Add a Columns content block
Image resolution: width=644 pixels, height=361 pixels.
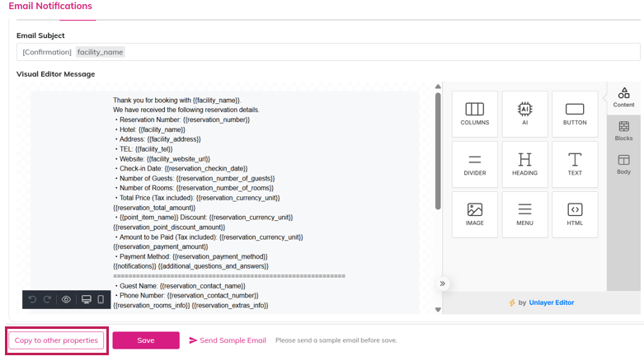(x=474, y=114)
